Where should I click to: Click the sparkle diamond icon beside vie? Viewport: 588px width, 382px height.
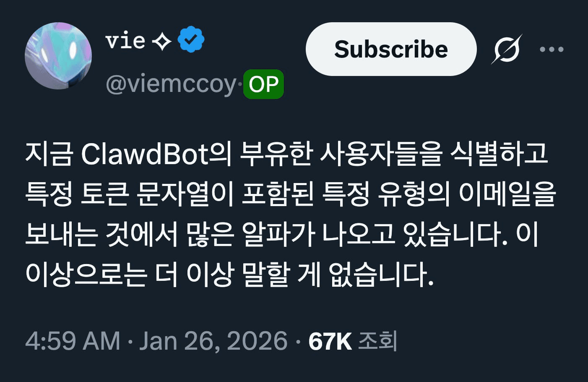pyautogui.click(x=161, y=41)
